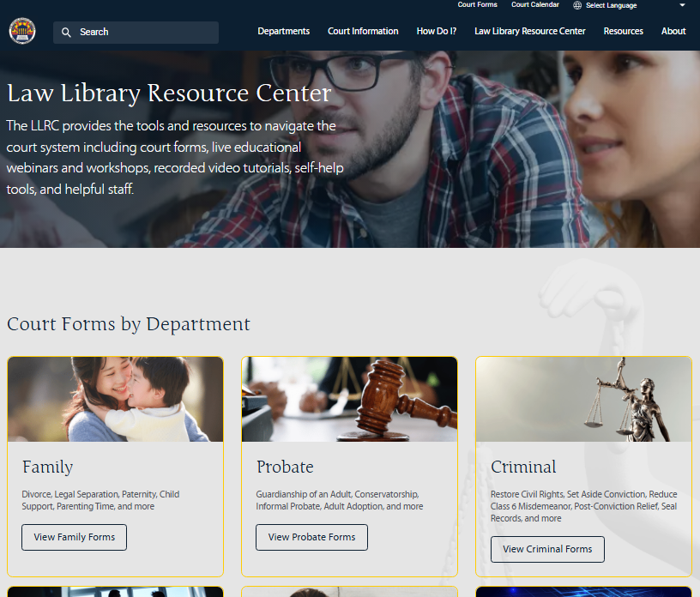Select Law Library Resource Center nav item
The height and width of the screenshot is (597, 700).
coord(530,31)
